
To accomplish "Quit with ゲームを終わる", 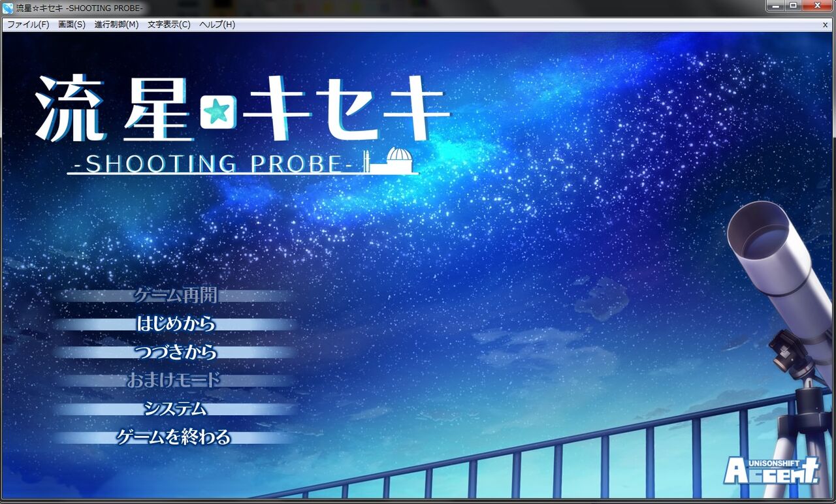I will click(x=175, y=437).
